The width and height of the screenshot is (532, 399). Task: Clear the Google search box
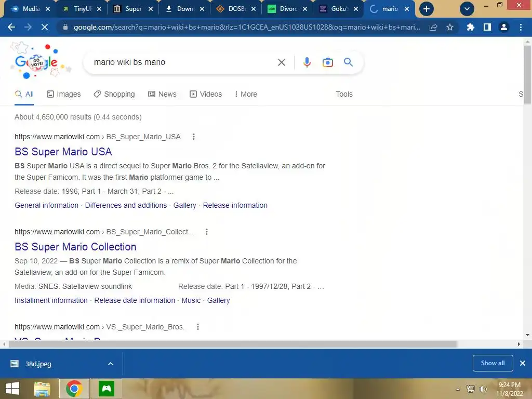click(281, 62)
